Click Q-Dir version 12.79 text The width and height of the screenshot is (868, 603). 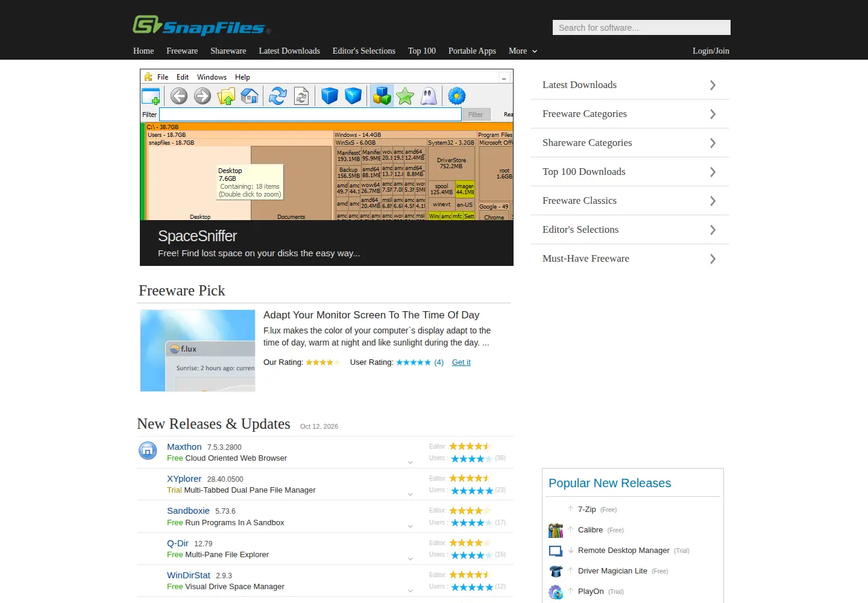click(203, 544)
